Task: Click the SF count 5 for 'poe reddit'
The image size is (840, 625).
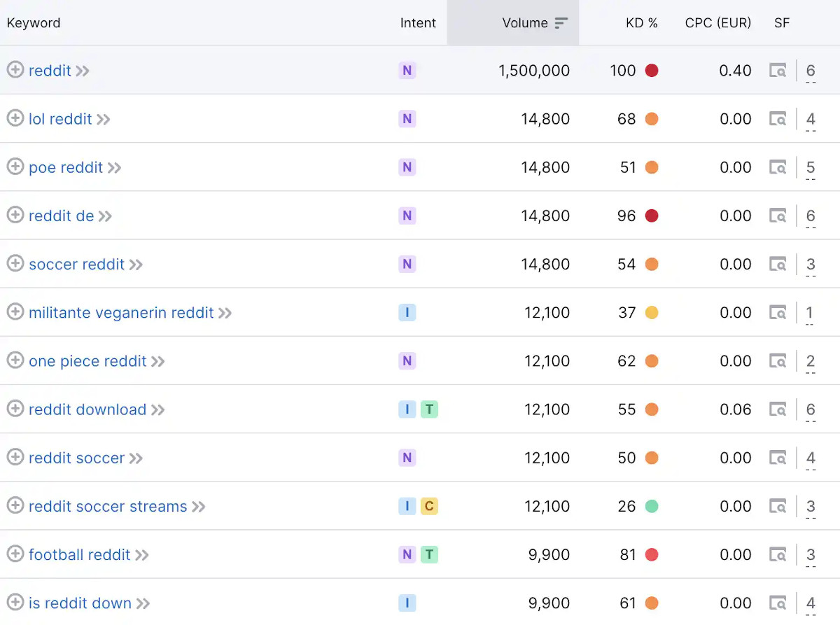Action: [x=811, y=167]
